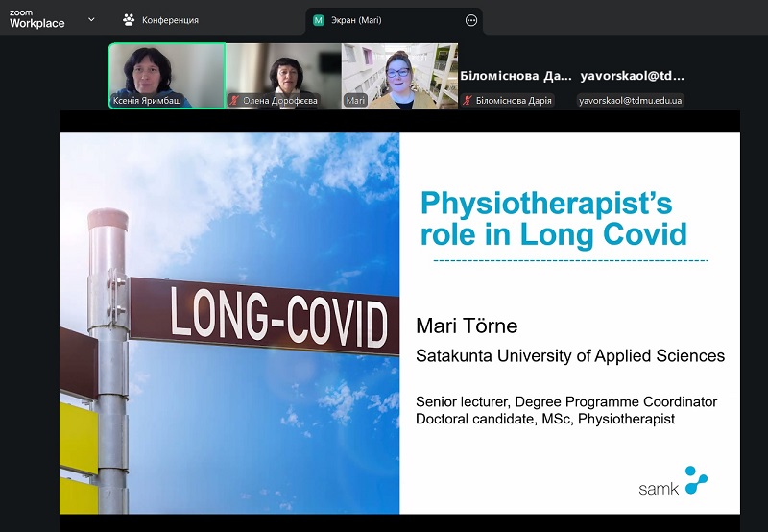Screen dimensions: 768x532
Task: Expand the dropdown chevron beside Zoom Workplace
Action: 91,19
